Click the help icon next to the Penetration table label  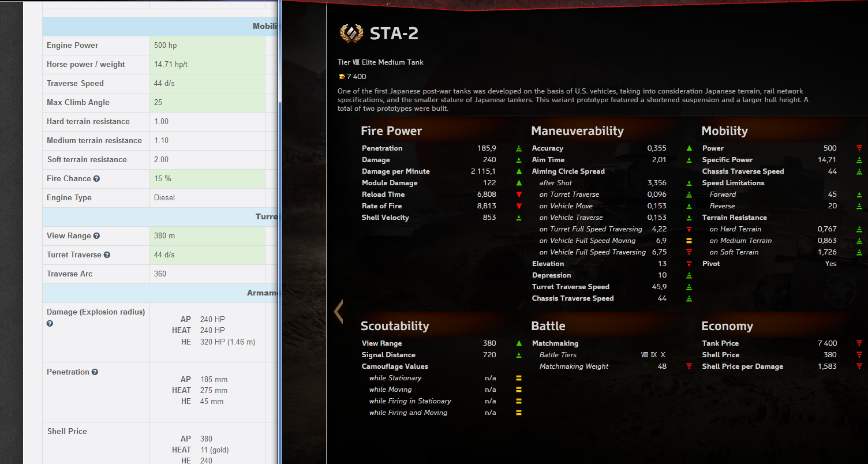click(x=95, y=372)
